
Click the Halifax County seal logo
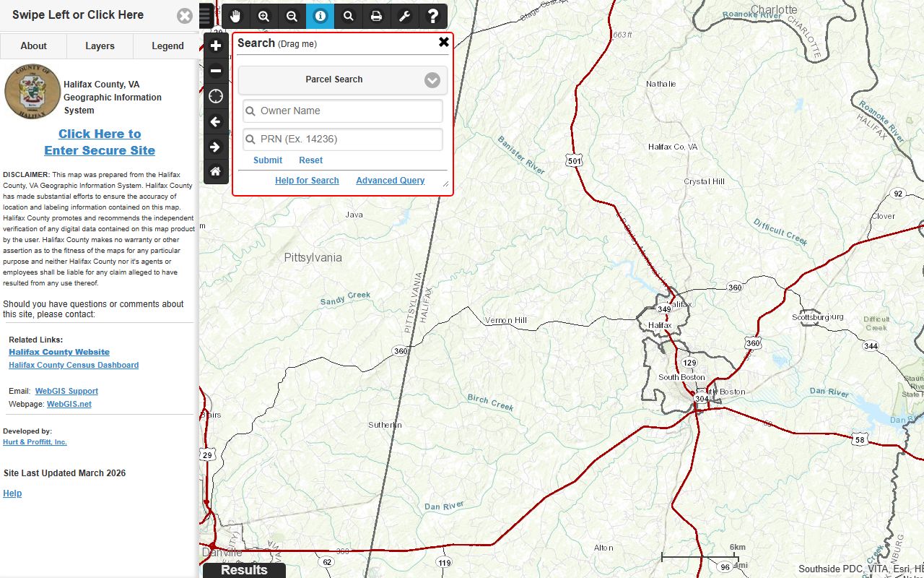coord(32,92)
